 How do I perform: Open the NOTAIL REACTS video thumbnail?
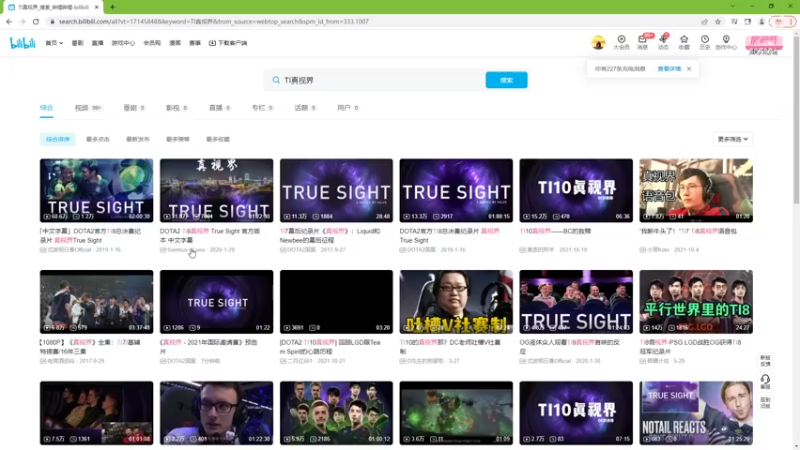(696, 413)
